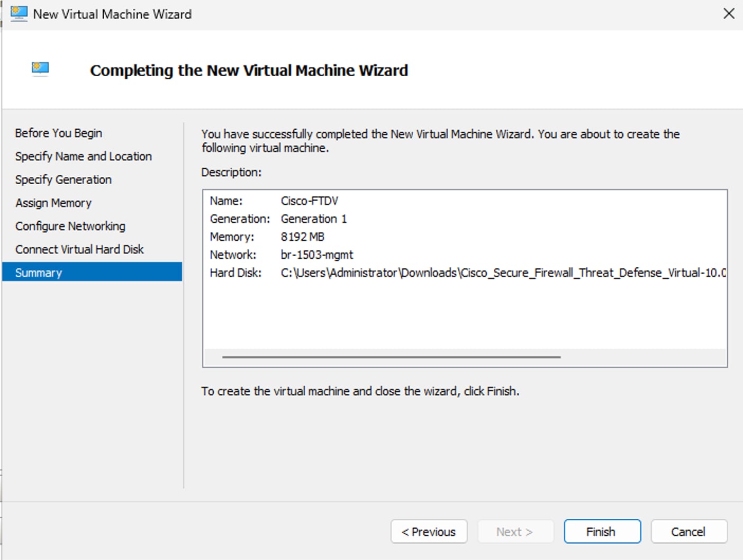
Task: Close the New Virtual Machine Wizard window
Action: pyautogui.click(x=729, y=14)
